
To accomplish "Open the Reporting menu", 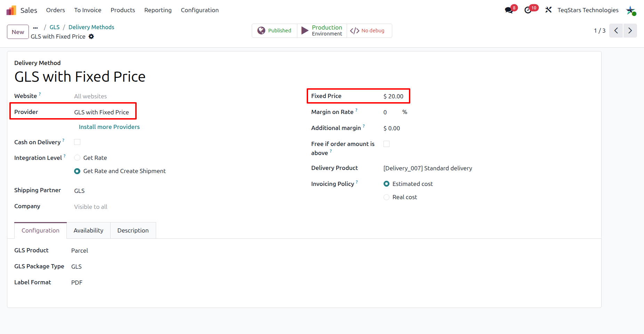I will tap(158, 10).
